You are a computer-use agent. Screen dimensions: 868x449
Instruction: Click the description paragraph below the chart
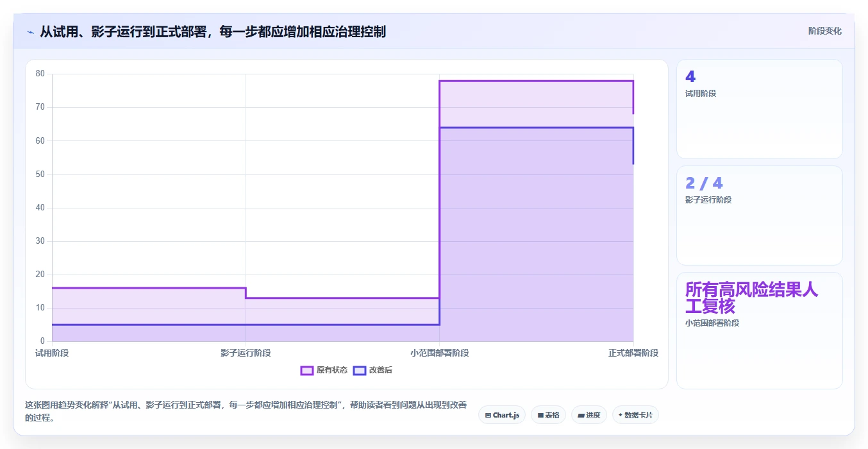click(246, 411)
